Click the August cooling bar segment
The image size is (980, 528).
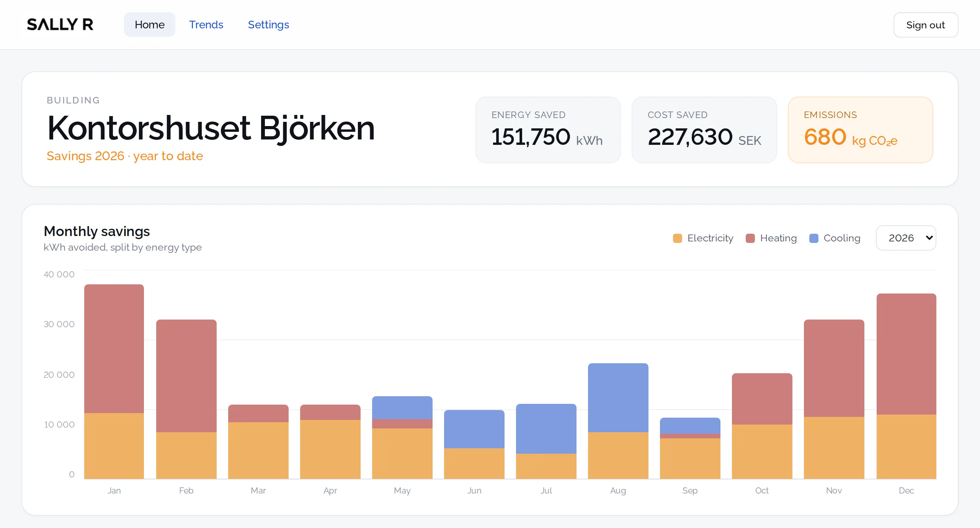pyautogui.click(x=618, y=398)
